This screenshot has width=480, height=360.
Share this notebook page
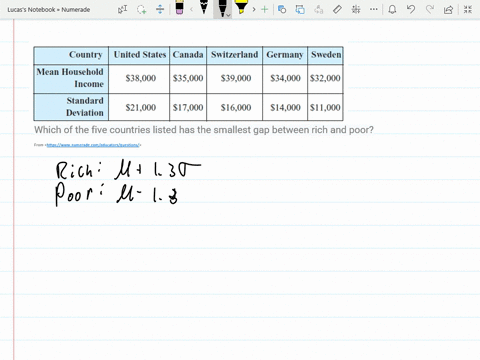[x=448, y=9]
